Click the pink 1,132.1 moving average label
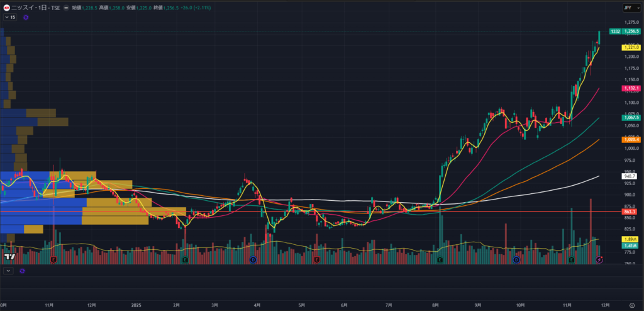Image resolution: width=644 pixels, height=311 pixels. point(631,89)
